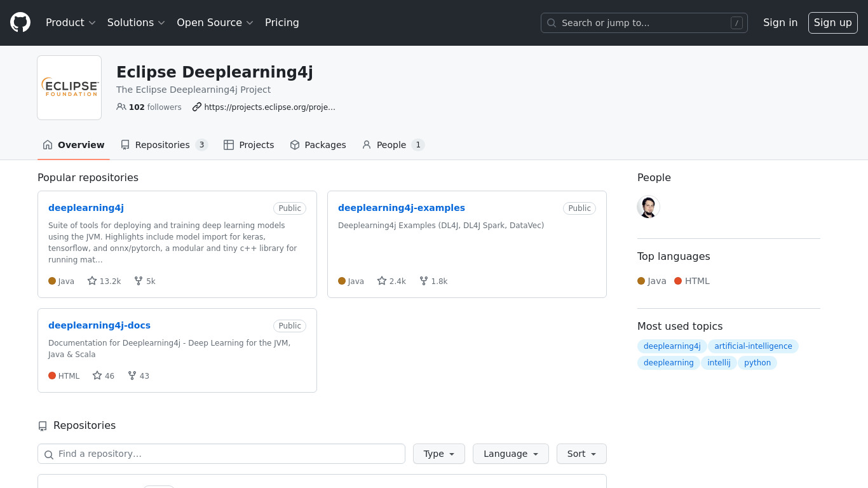This screenshot has height=488, width=868.
Task: Click fork count 1.8k on deeplearning4j-examples
Action: (433, 281)
